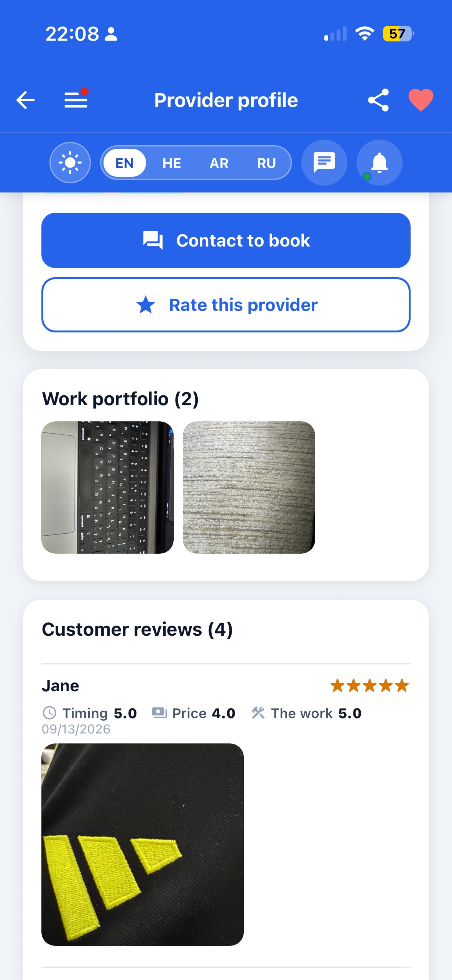Switch language to RU

tap(266, 163)
